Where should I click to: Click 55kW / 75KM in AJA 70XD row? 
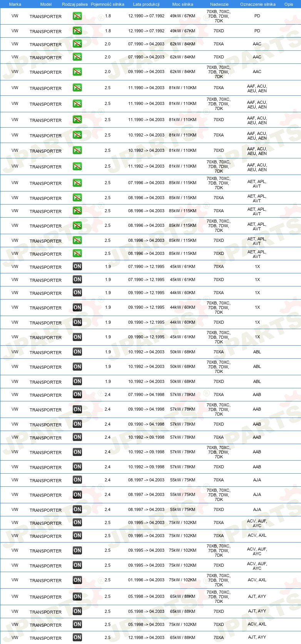[x=183, y=509]
